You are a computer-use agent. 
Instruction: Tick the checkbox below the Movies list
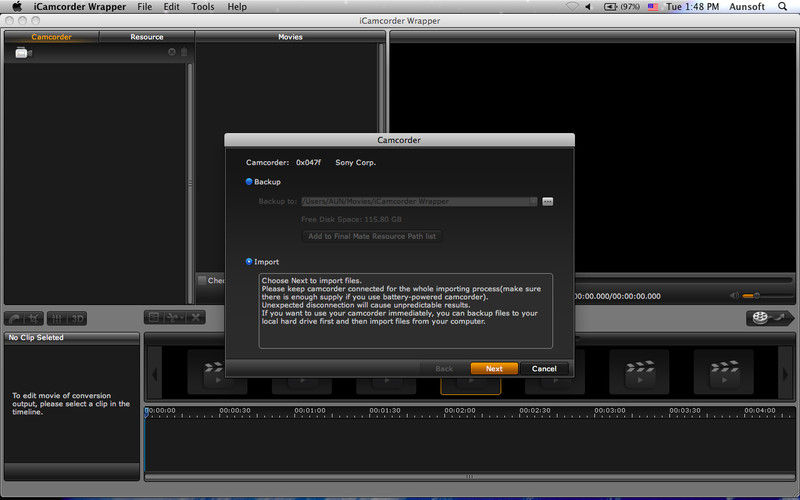click(202, 281)
